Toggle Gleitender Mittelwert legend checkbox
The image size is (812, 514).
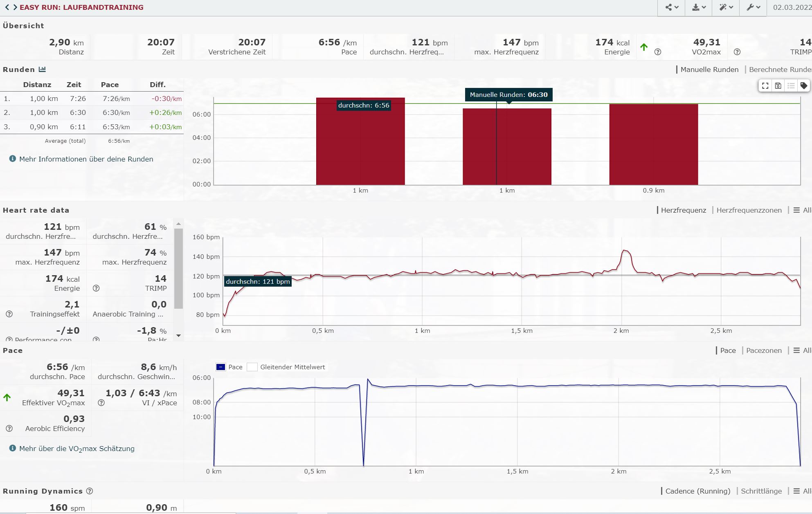click(x=252, y=367)
